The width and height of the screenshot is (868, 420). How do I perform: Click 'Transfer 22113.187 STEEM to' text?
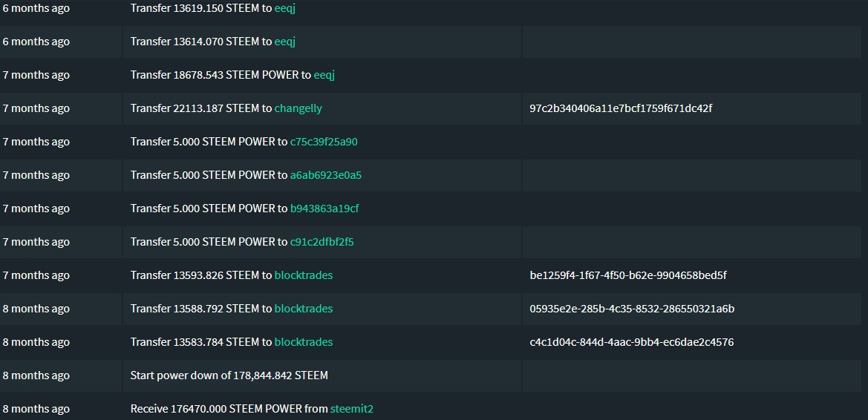[201, 108]
